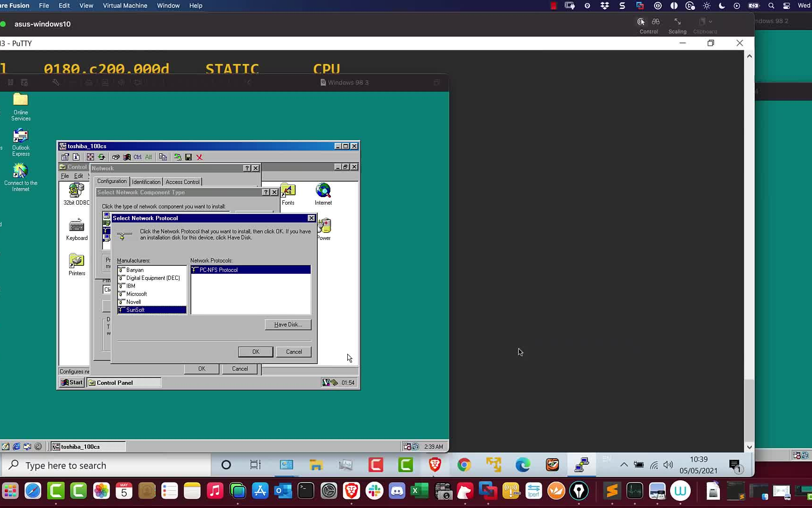The height and width of the screenshot is (508, 812).
Task: Click the Windows 98 Start button
Action: coord(72,382)
